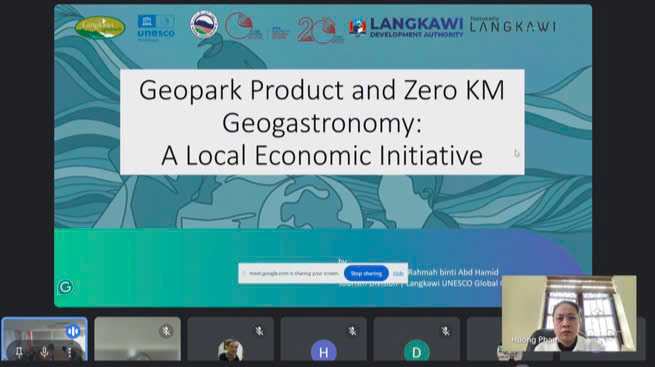The height and width of the screenshot is (367, 655).
Task: Open the Grammarly icon on the slide
Action: click(65, 287)
